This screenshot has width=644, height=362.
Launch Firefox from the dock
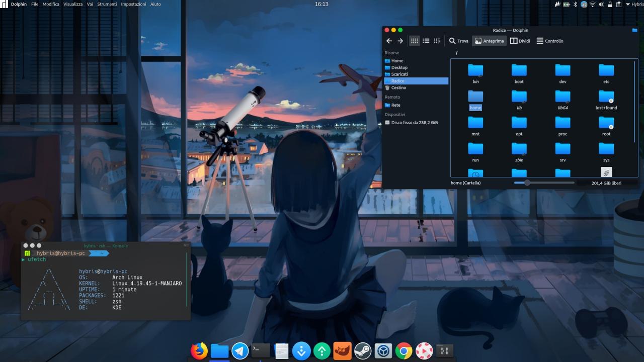click(199, 350)
